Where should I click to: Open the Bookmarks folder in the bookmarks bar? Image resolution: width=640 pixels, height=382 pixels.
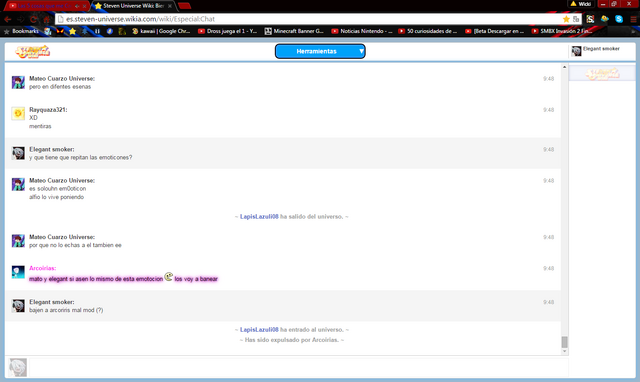pos(21,31)
